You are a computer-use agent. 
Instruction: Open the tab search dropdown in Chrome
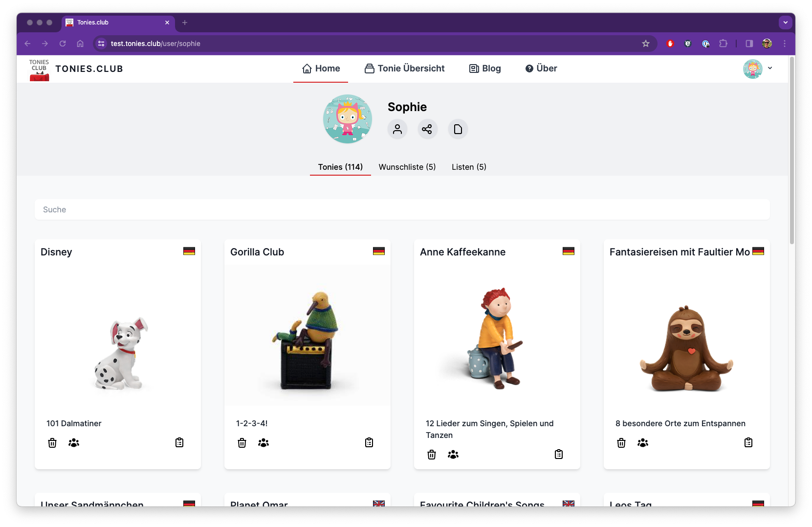tap(786, 23)
